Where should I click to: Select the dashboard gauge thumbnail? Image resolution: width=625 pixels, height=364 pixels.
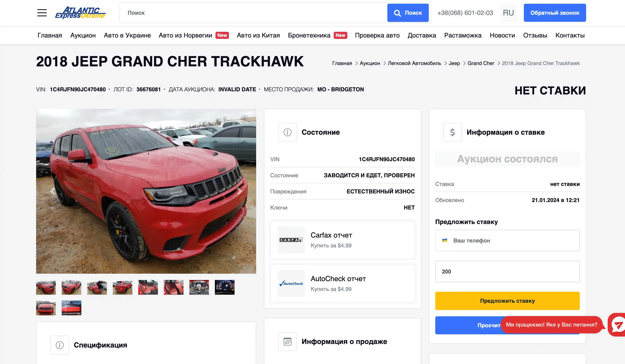click(225, 287)
